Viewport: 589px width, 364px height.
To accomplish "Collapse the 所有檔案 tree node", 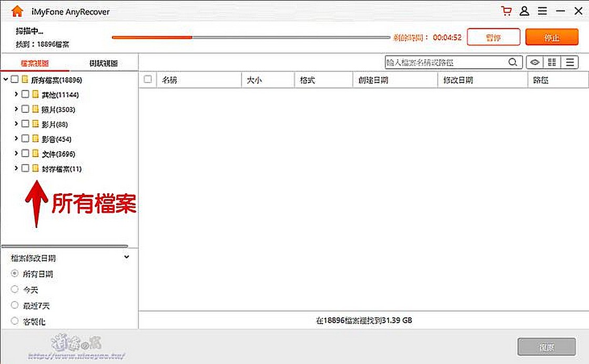I will pyautogui.click(x=6, y=79).
